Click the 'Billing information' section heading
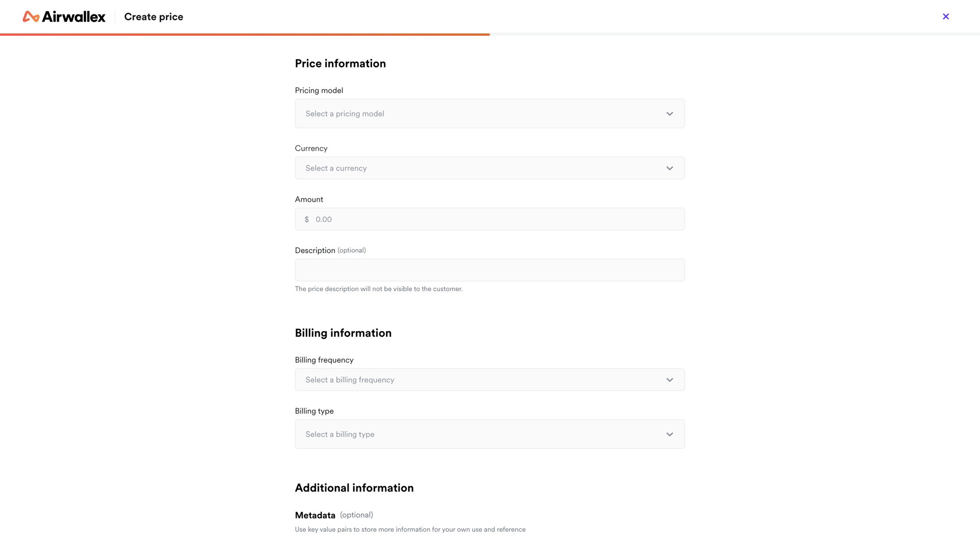This screenshot has width=980, height=543. coord(343,333)
